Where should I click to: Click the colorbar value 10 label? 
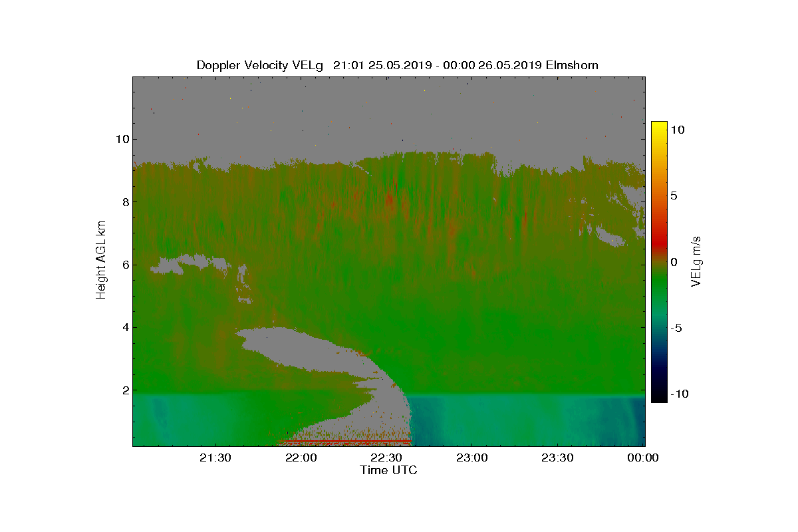tap(678, 130)
